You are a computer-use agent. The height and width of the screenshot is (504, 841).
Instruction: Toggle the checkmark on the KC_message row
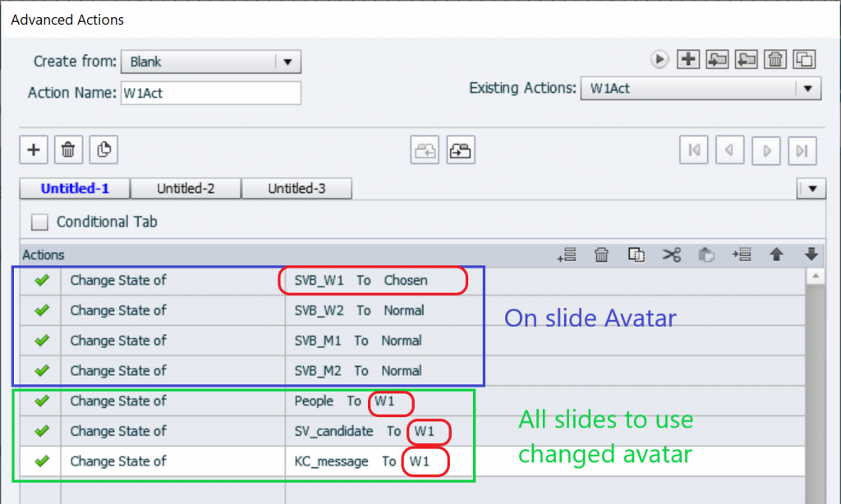point(41,461)
